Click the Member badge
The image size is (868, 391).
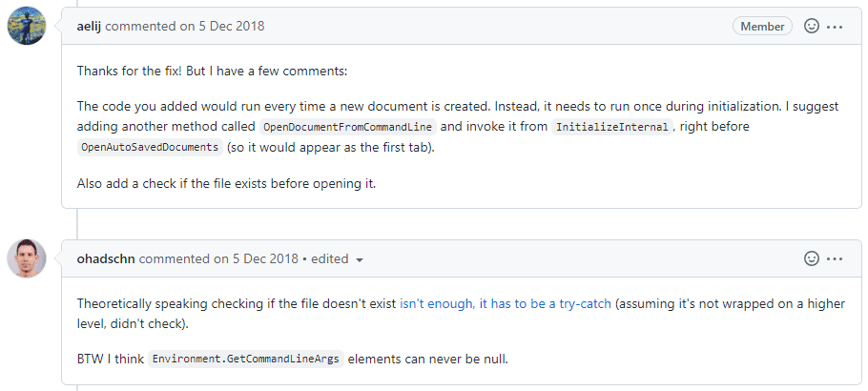tap(762, 26)
